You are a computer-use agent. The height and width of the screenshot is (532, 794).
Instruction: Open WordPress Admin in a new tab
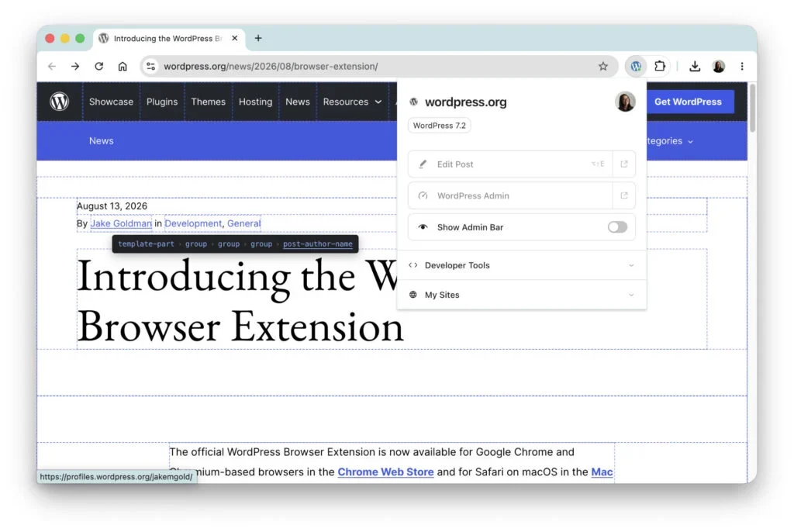tap(624, 195)
